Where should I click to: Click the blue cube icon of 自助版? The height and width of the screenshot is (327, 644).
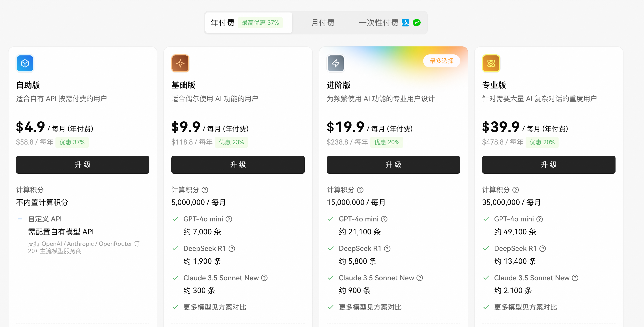point(25,63)
